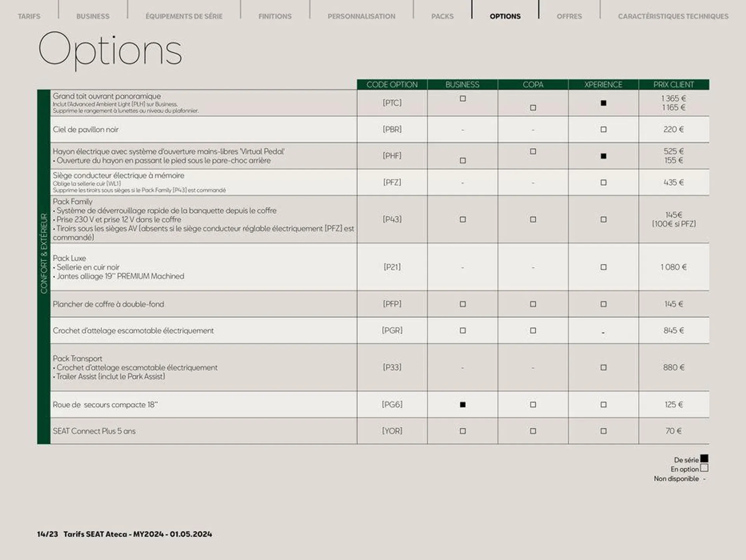Click Business checkbox for Grand toit ouvrant panoramique
746x560 pixels.
[x=463, y=99]
